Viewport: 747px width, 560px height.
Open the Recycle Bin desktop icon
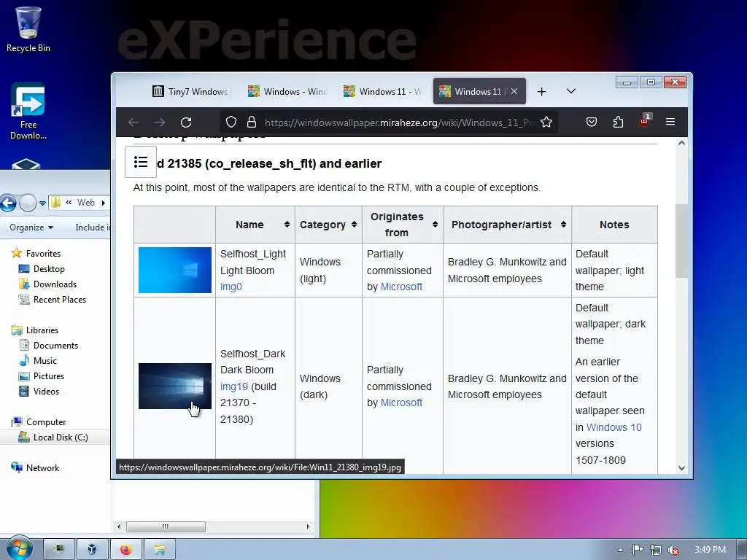[28, 29]
